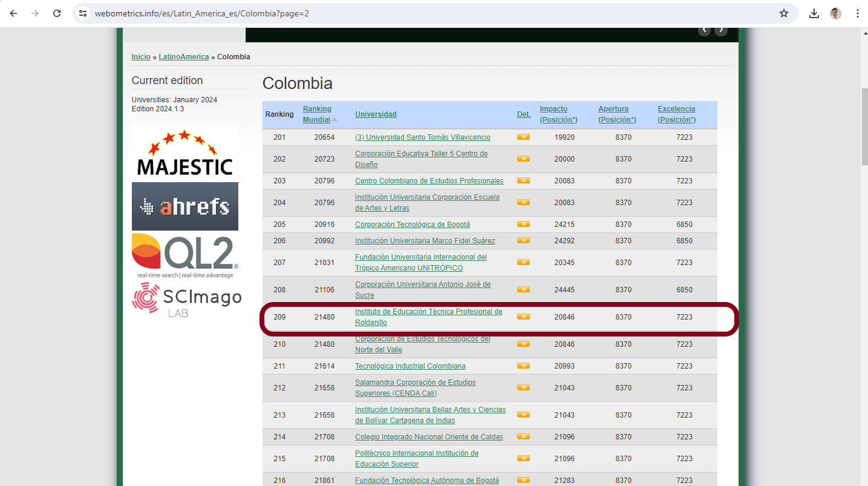
Task: Open the site information icon in address bar
Action: (83, 13)
